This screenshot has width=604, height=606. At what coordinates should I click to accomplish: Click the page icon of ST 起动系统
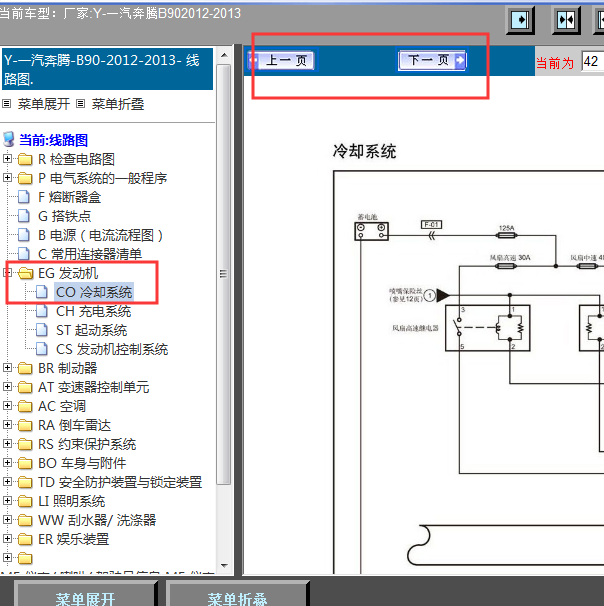tap(42, 330)
